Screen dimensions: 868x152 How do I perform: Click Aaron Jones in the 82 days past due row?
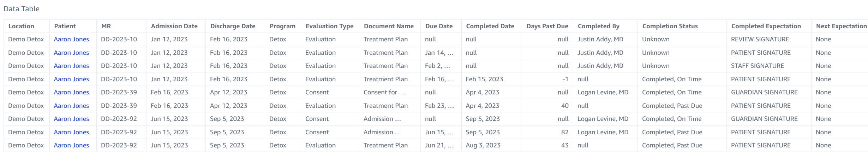tap(71, 132)
